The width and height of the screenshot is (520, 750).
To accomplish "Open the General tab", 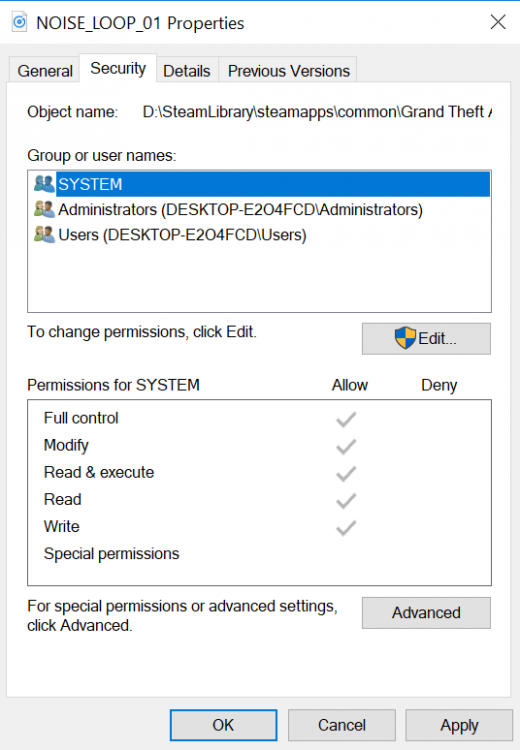I will click(x=44, y=71).
